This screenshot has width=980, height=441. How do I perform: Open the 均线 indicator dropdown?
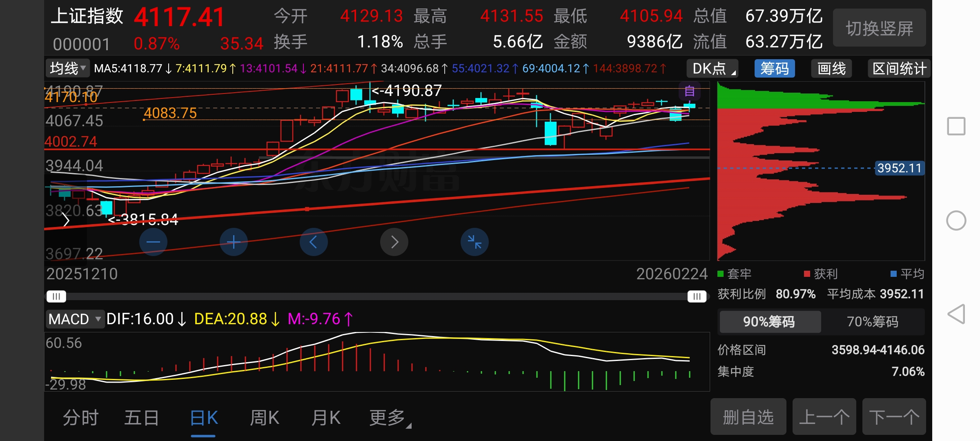click(x=67, y=68)
